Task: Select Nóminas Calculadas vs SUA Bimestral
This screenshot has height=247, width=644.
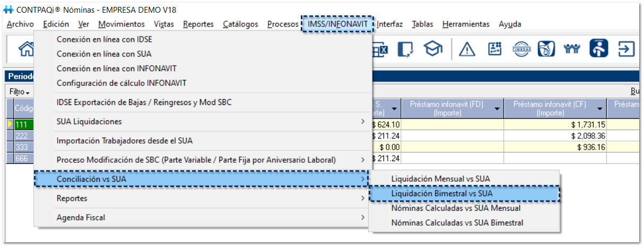Action: coord(464,223)
